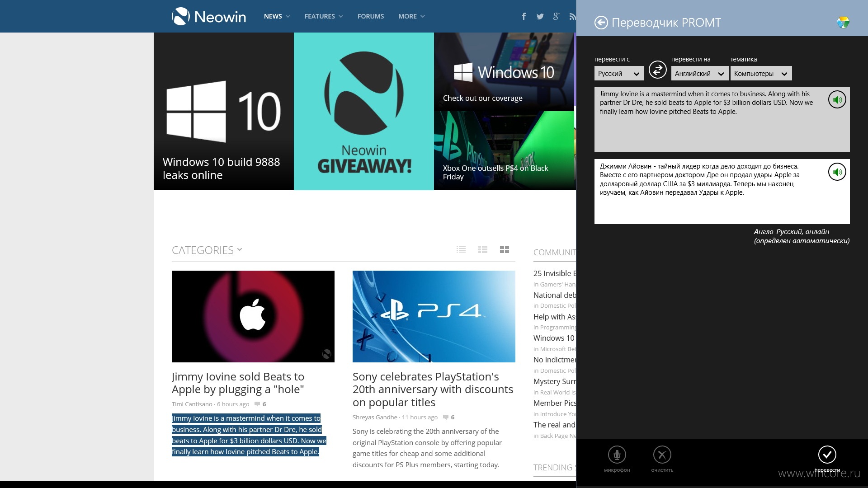Viewport: 868px width, 488px height.
Task: Play audio of the English source text
Action: click(837, 100)
